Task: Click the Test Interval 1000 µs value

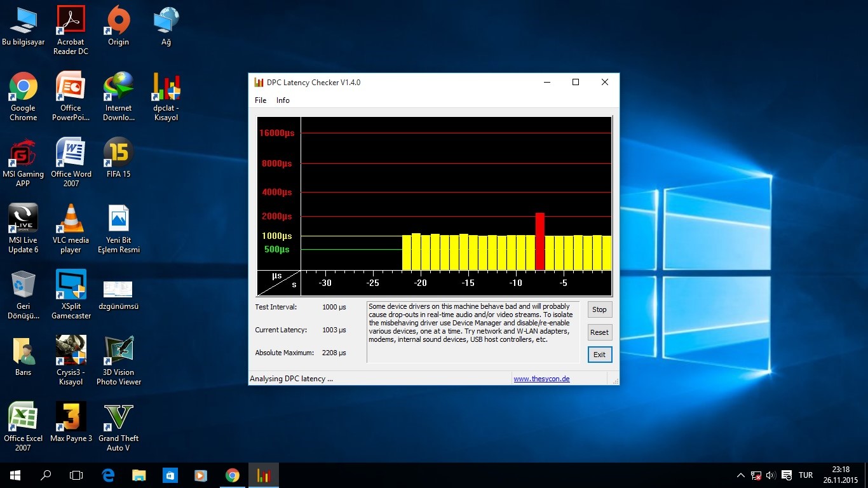Action: pos(334,307)
